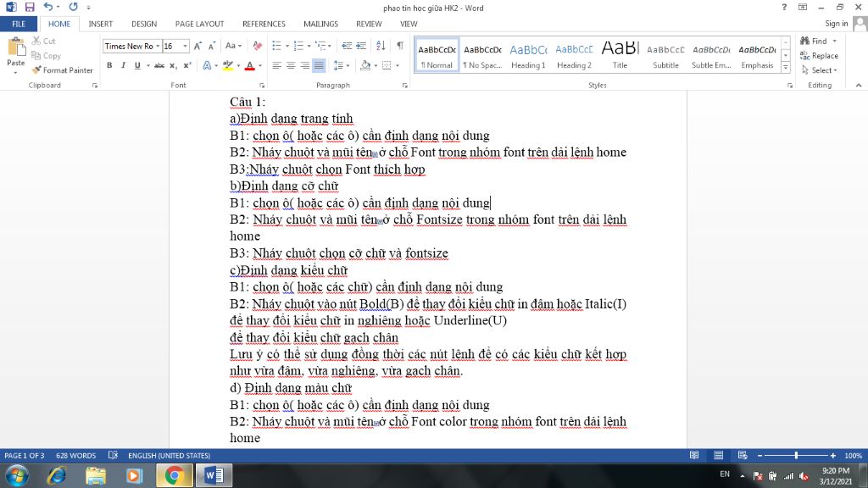This screenshot has width=868, height=488.
Task: Open font color dropdown arrow
Action: point(260,66)
